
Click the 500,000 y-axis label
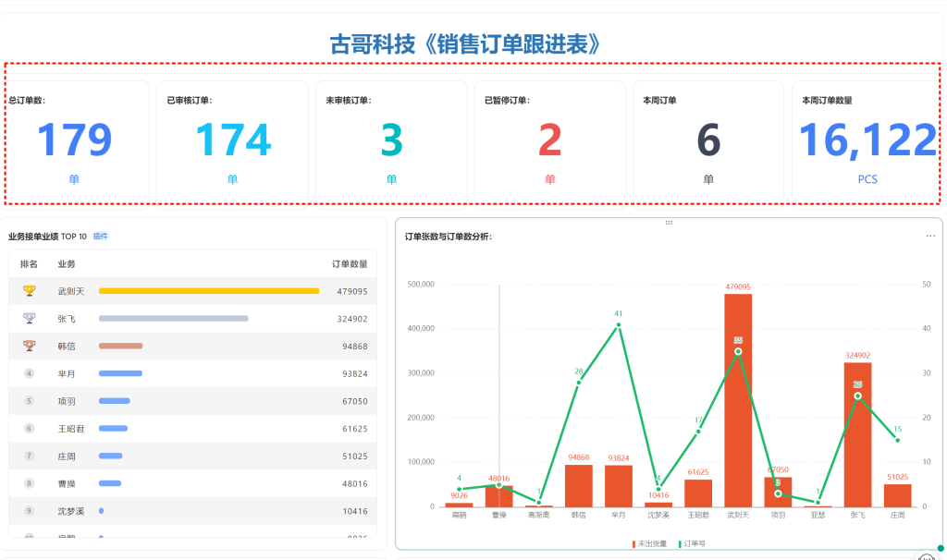[421, 285]
